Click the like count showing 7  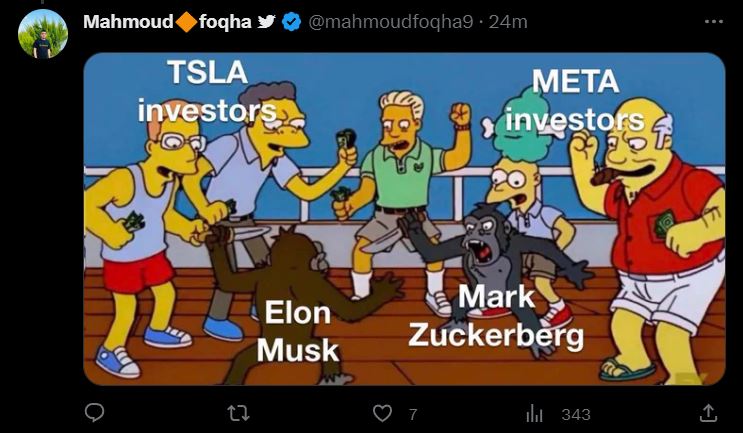pos(413,415)
